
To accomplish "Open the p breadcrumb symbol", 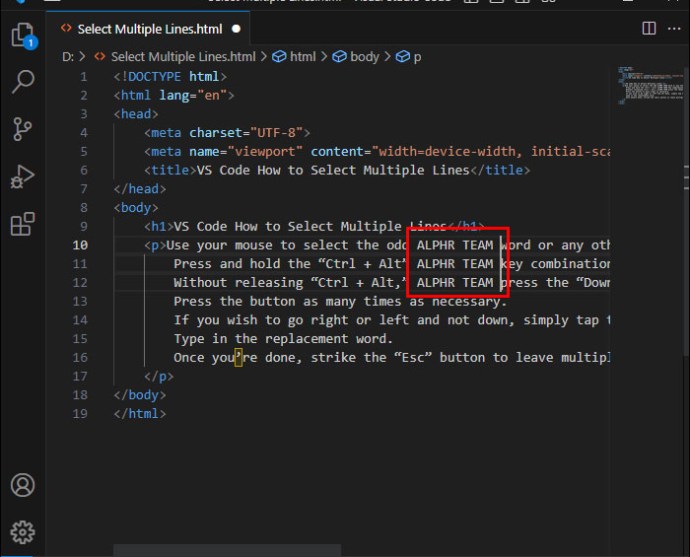I will point(408,57).
